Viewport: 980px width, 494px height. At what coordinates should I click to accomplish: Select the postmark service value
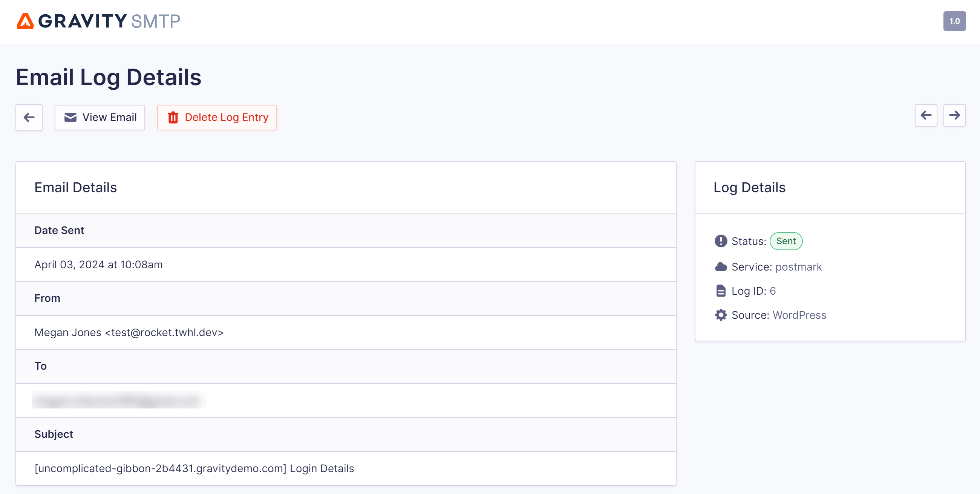tap(798, 267)
